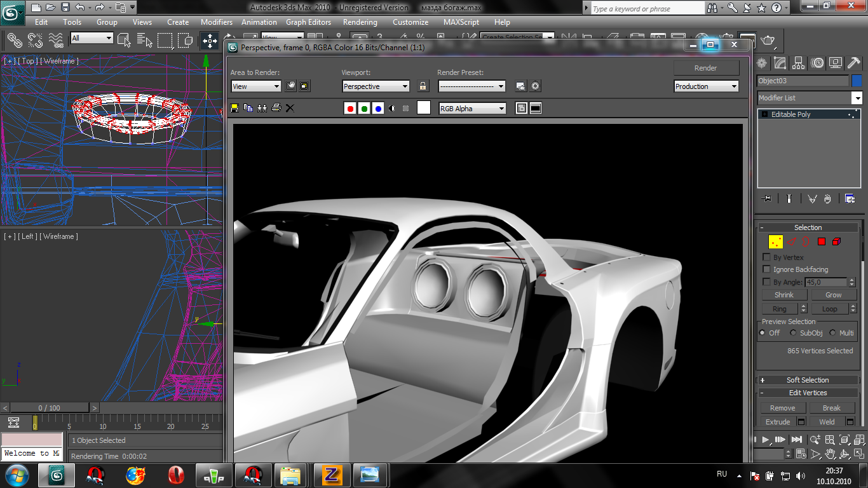Print the rendered image using the printer icon

pos(276,108)
